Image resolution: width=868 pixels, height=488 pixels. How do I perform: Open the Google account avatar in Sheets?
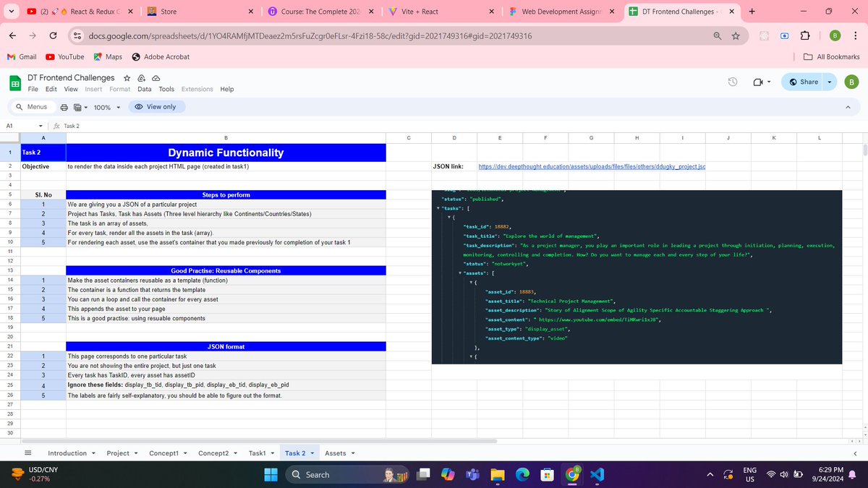click(851, 82)
